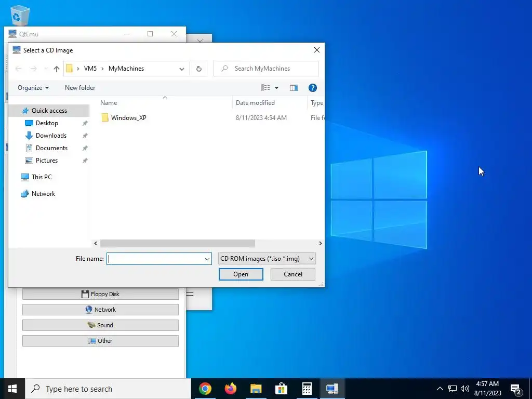Click the Open button
Image resolution: width=532 pixels, height=399 pixels.
click(x=241, y=274)
